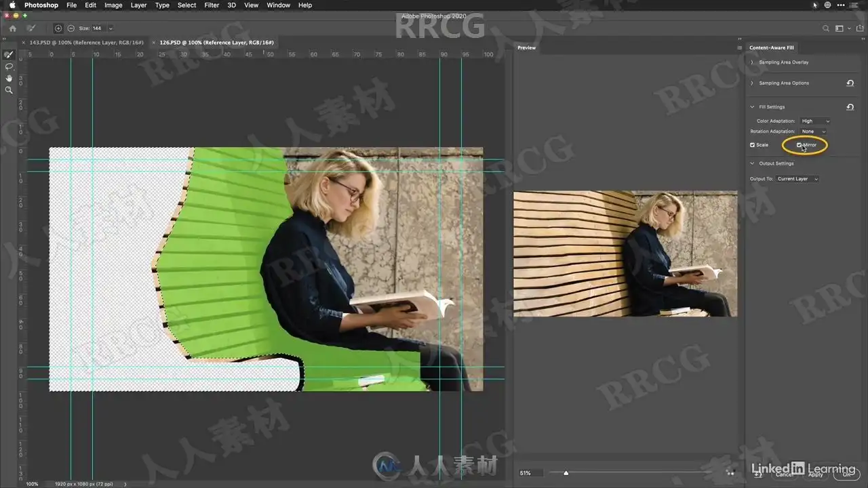Reset Sampling Area Options to default

tap(850, 83)
